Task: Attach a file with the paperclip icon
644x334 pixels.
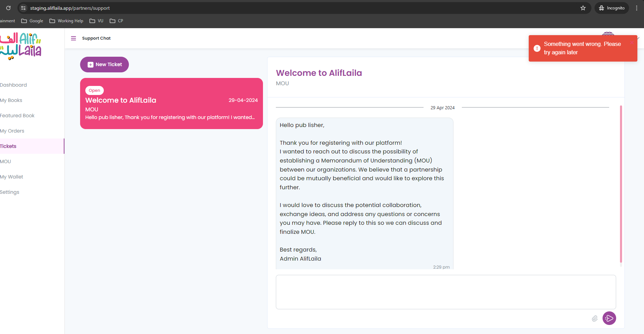Action: [x=595, y=318]
